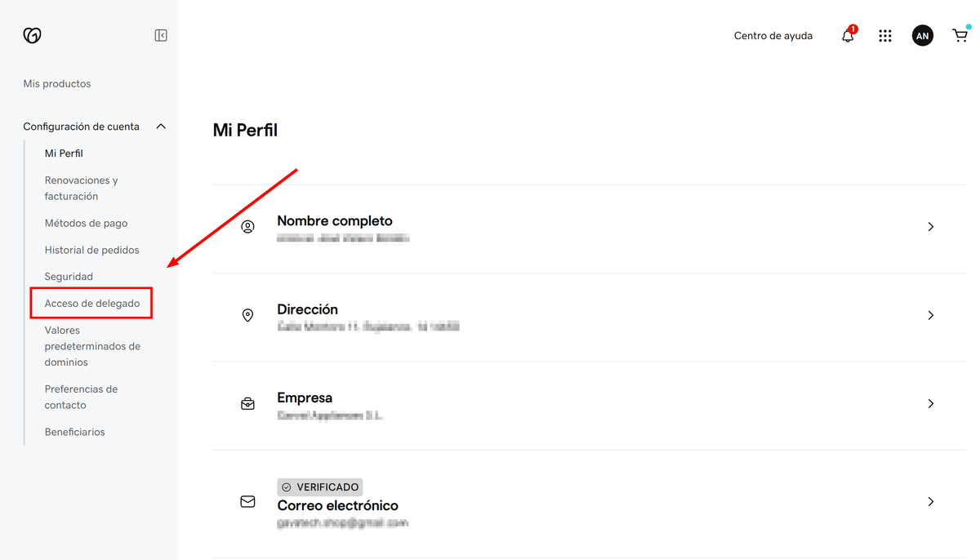Open the highlighted Acceso de delegado option
Screen dimensions: 980x560
[91, 302]
